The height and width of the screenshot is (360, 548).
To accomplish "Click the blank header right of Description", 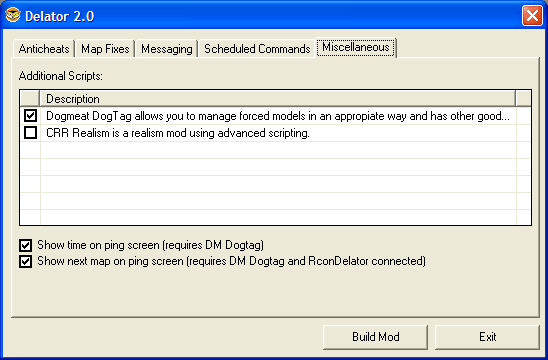I will coord(524,99).
